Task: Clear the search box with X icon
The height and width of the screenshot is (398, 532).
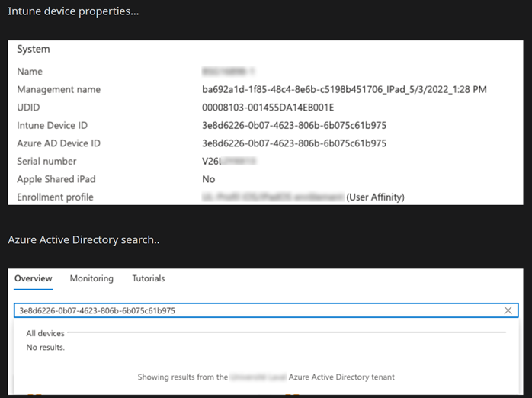Action: pos(508,310)
